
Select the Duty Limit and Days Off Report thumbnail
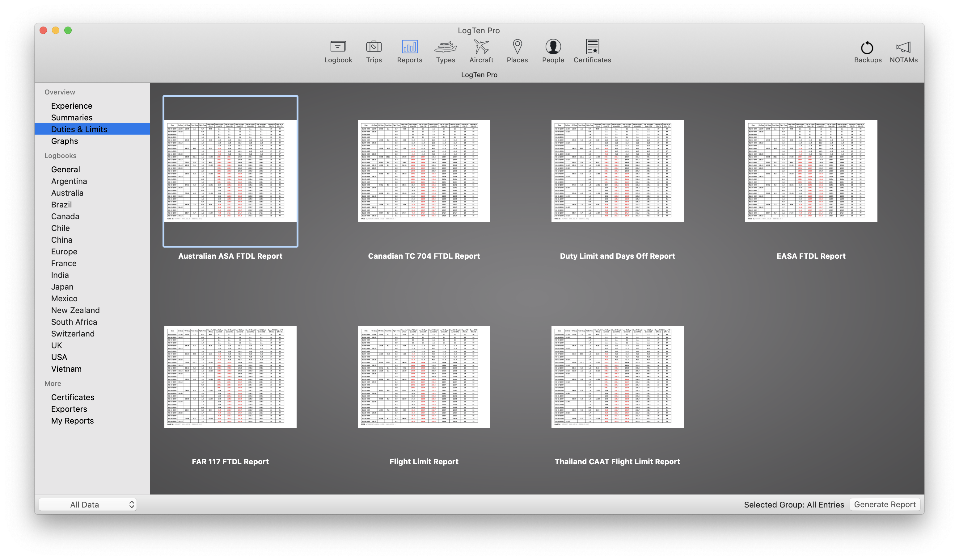[617, 171]
